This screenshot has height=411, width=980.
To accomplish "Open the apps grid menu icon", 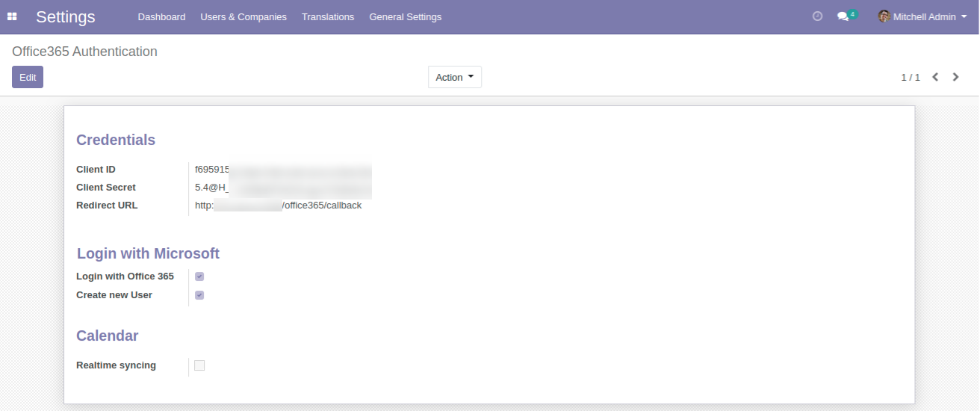I will 12,16.
